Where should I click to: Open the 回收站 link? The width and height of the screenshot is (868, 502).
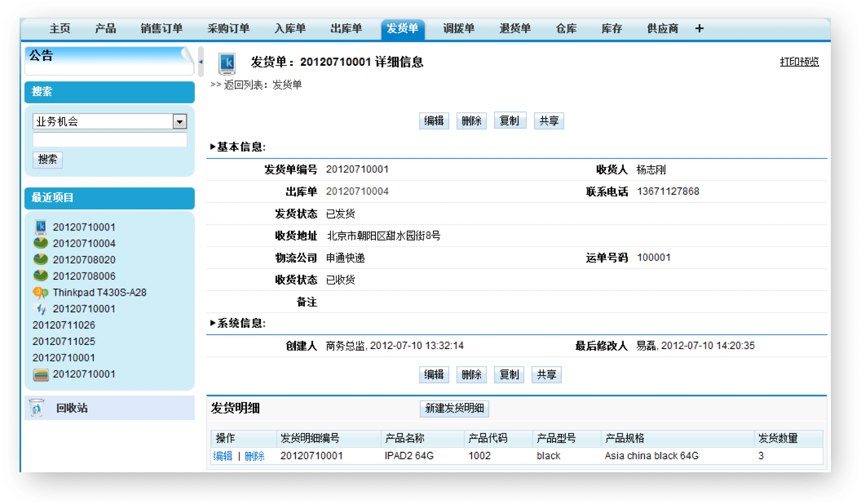coord(72,408)
